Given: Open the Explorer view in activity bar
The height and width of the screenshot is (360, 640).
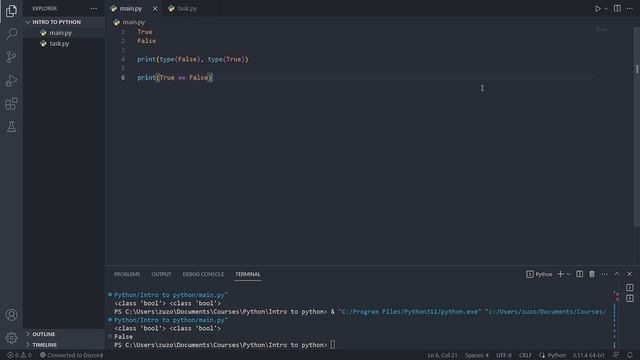Looking at the screenshot, I should [x=11, y=11].
